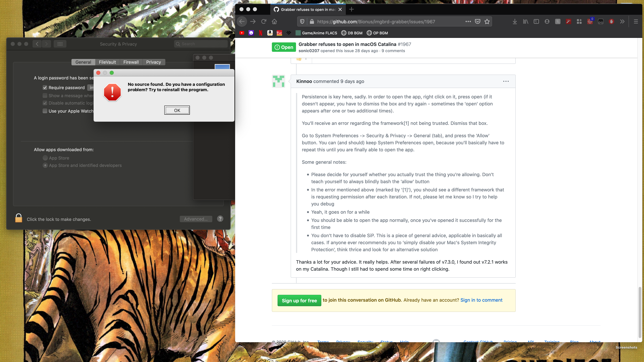
Task: Switch to Privacy tab
Action: (x=153, y=62)
